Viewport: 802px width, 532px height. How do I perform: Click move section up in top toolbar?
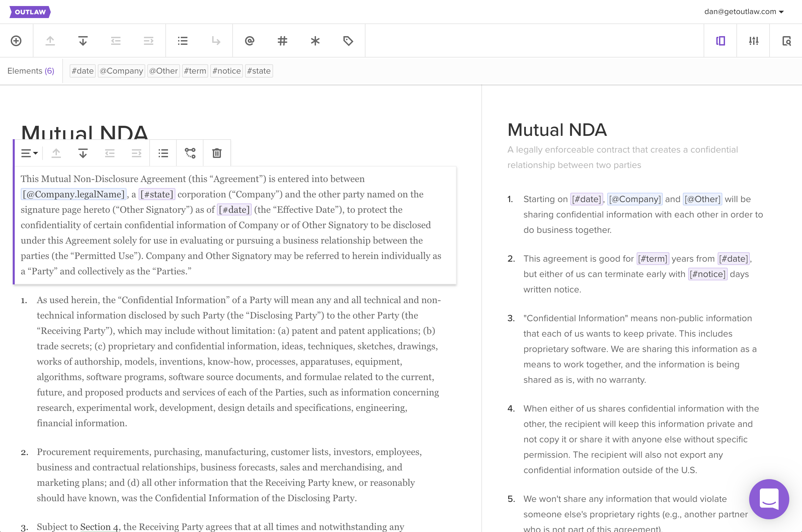(x=50, y=41)
